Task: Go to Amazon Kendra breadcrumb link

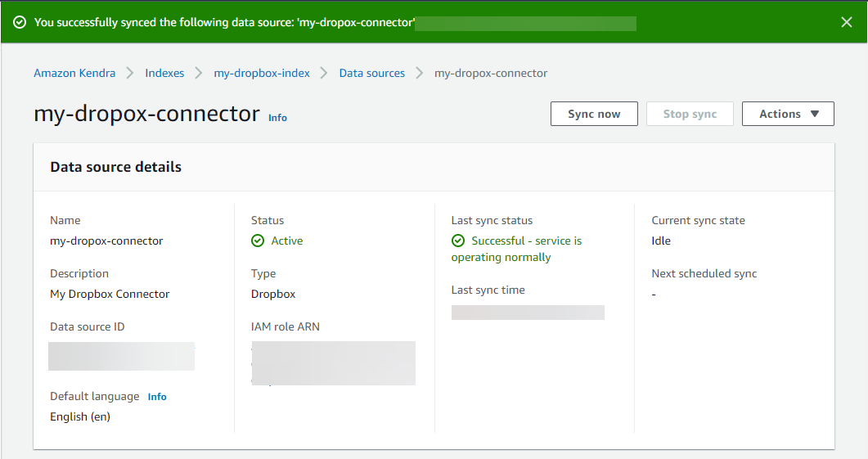Action: [74, 73]
